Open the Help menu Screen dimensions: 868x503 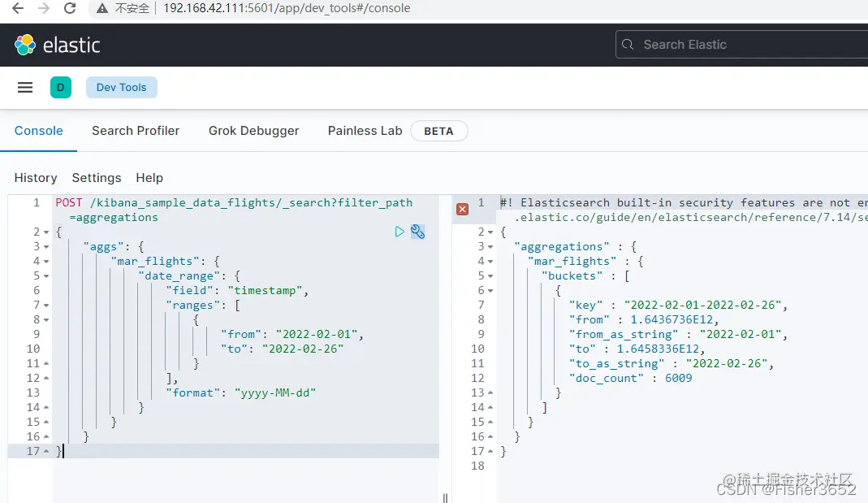(x=149, y=178)
